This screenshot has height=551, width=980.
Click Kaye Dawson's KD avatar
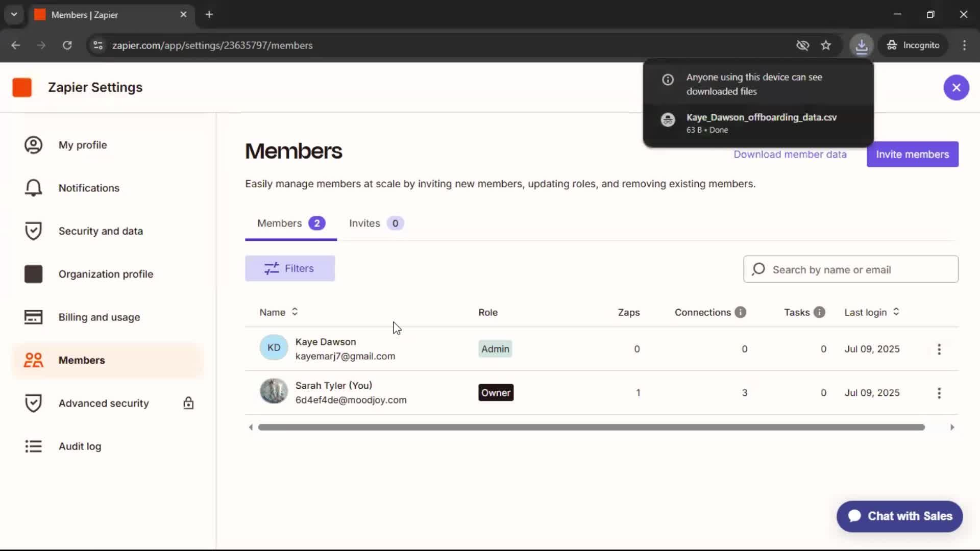pos(274,347)
